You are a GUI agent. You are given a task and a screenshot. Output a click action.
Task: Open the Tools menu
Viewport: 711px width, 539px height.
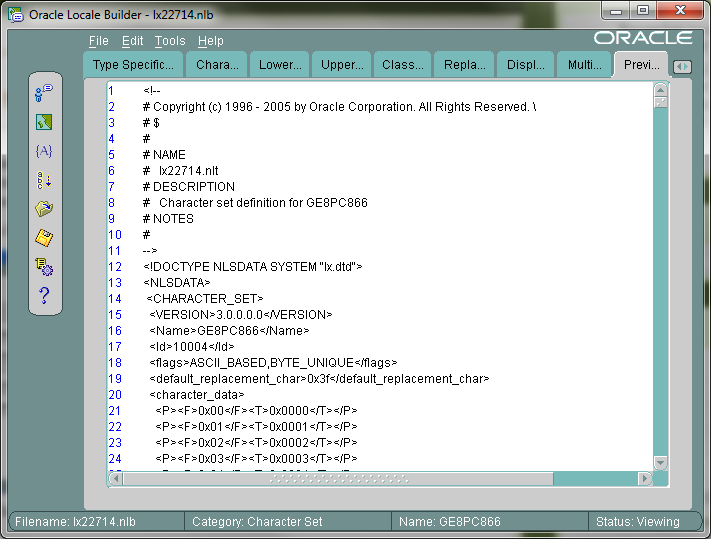[170, 41]
